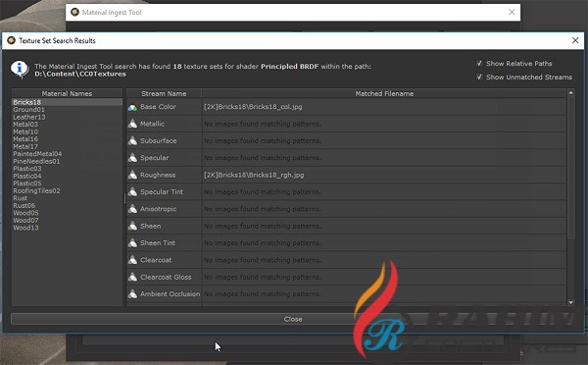The width and height of the screenshot is (588, 365).
Task: Click the Base Color stream icon
Action: pos(132,107)
